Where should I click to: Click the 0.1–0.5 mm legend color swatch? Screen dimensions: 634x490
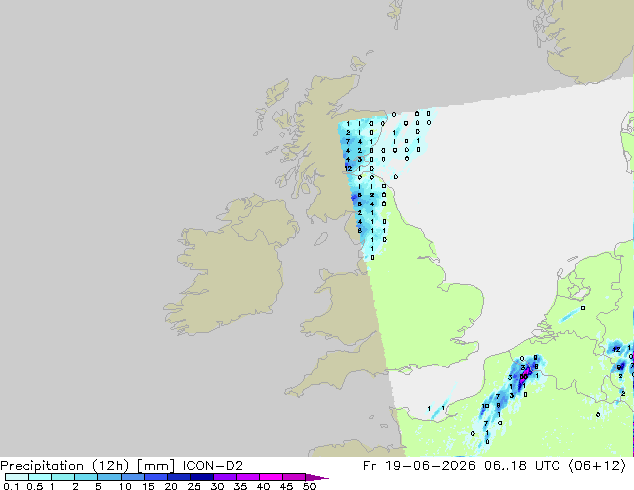point(17,477)
